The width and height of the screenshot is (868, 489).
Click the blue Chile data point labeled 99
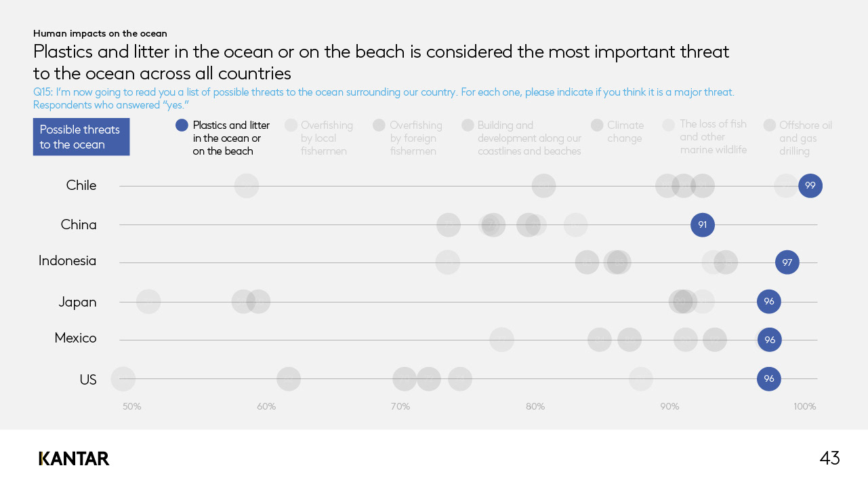[810, 186]
